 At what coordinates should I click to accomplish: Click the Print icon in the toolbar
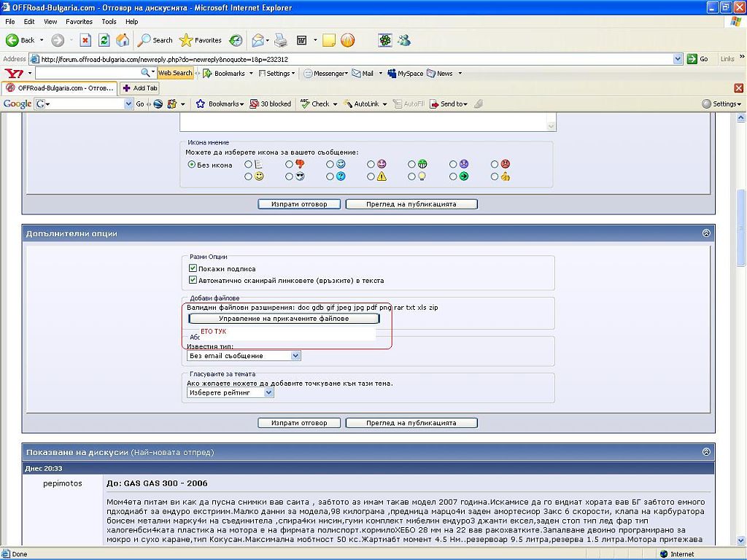coord(281,40)
